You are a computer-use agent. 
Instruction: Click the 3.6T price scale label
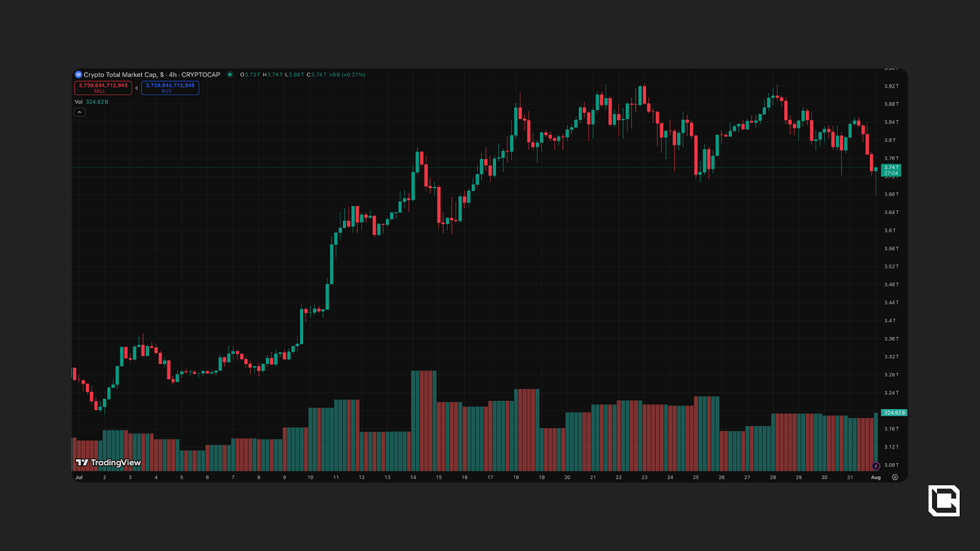click(890, 231)
